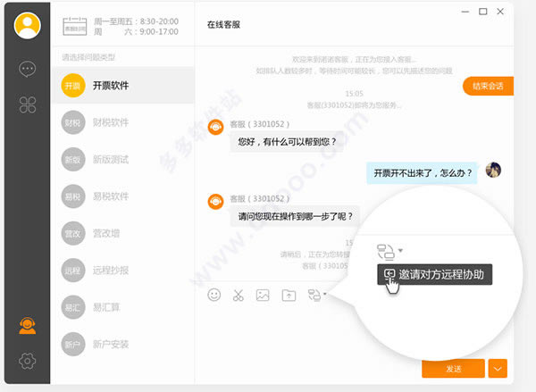Select 财税软件 category
Image resolution: width=536 pixels, height=392 pixels.
pos(122,122)
